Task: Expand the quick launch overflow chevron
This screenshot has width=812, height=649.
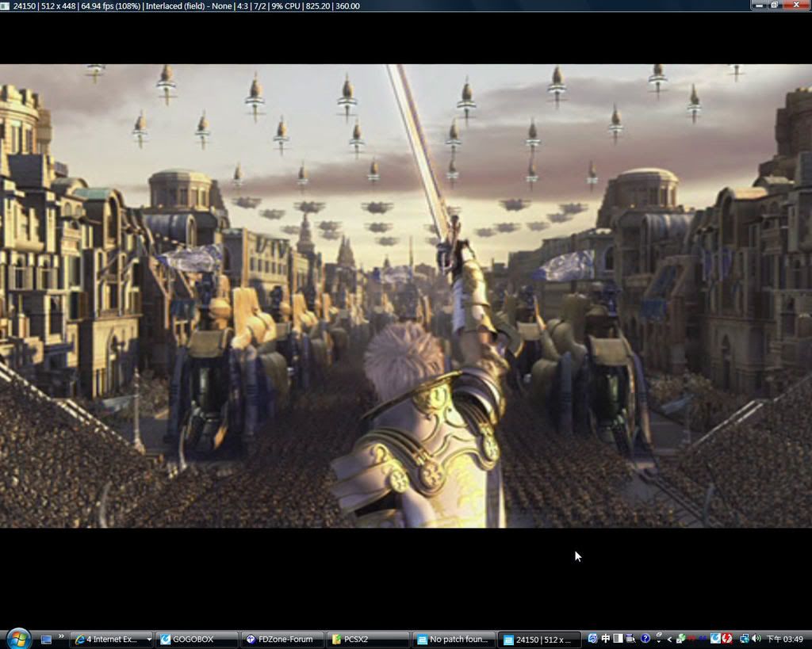Action: (x=61, y=636)
